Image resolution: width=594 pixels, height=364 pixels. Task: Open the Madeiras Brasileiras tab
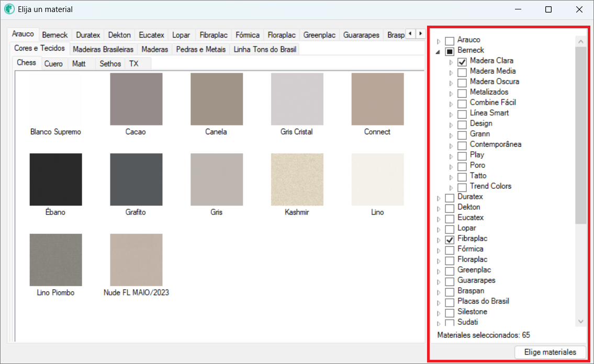point(103,49)
